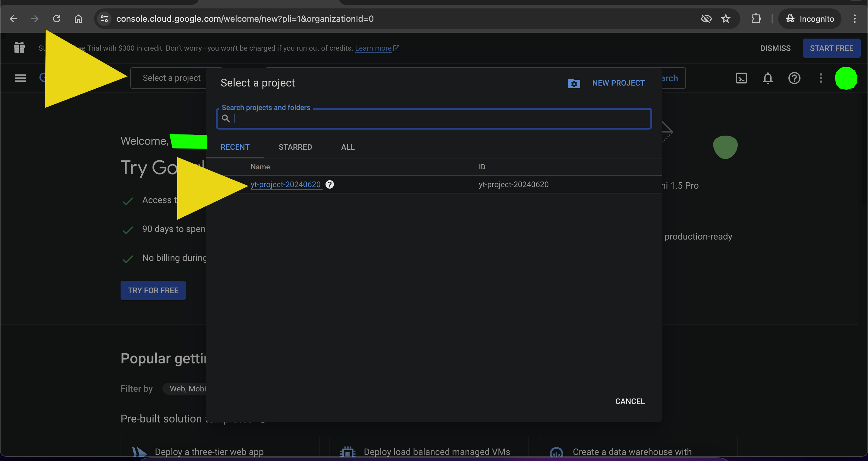This screenshot has width=868, height=461.
Task: Click the free trial gift icon
Action: click(x=19, y=48)
